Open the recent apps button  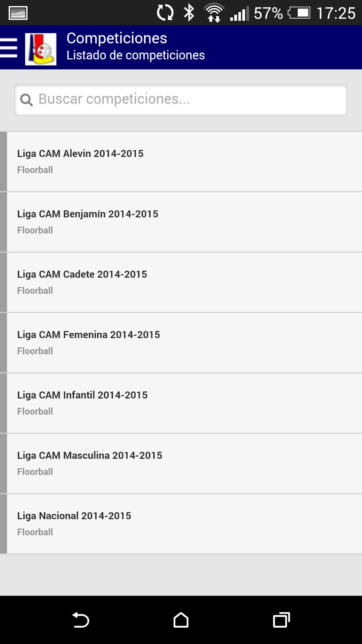[281, 620]
